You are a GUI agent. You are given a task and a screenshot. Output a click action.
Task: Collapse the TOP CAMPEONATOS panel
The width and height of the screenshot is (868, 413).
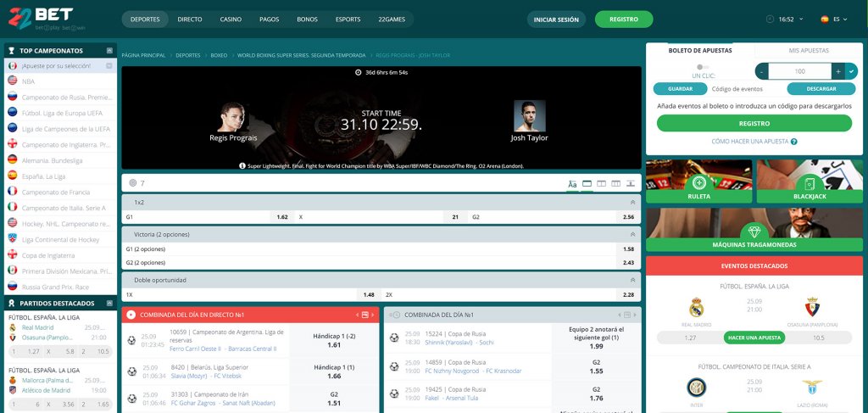point(109,50)
